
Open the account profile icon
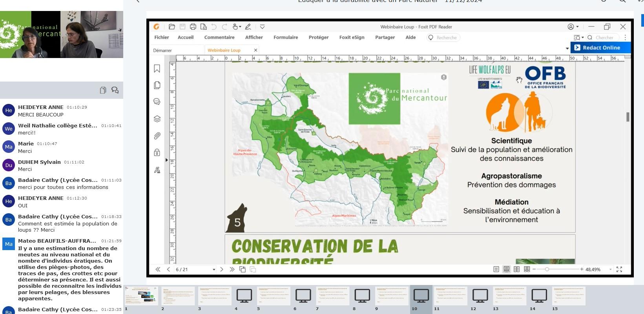click(571, 27)
